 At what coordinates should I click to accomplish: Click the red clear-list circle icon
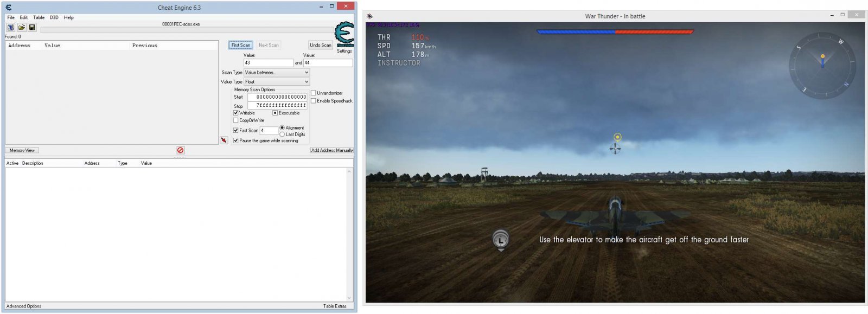[x=181, y=150]
